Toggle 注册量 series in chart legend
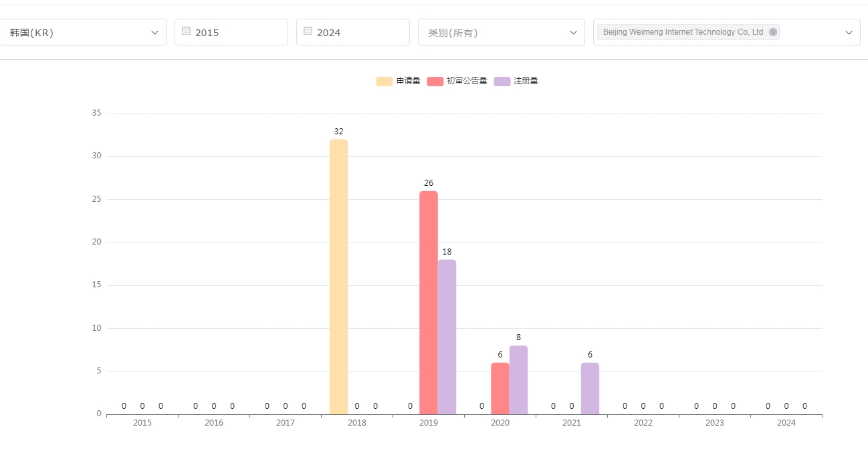Viewport: 868px width, 453px height. [526, 81]
